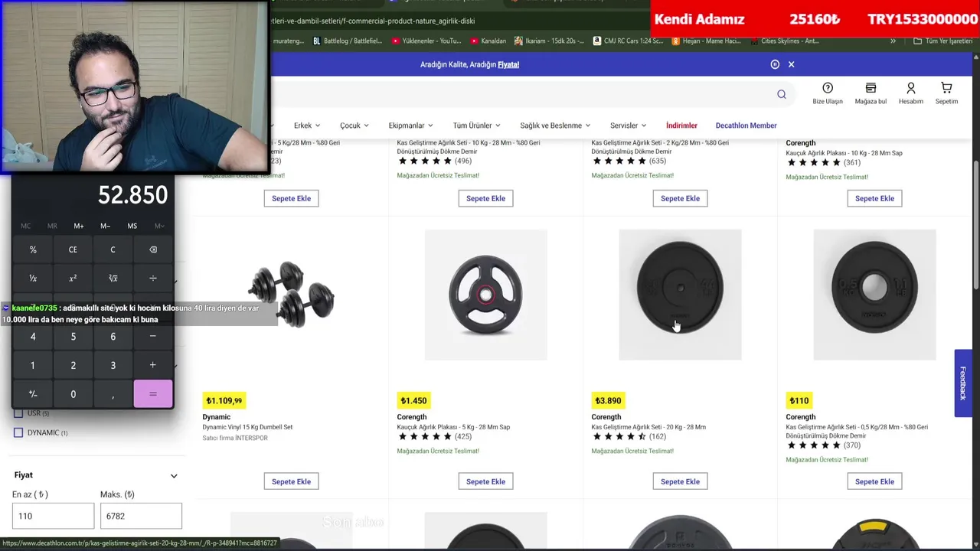Add 20 Kg Ağırlık Seti to cart
The image size is (980, 551).
(680, 481)
